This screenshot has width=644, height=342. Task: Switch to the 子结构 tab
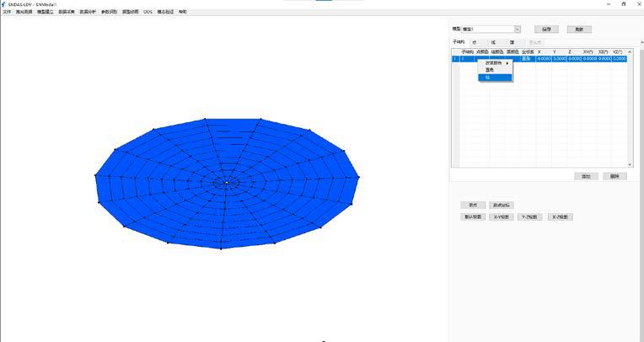(x=459, y=41)
